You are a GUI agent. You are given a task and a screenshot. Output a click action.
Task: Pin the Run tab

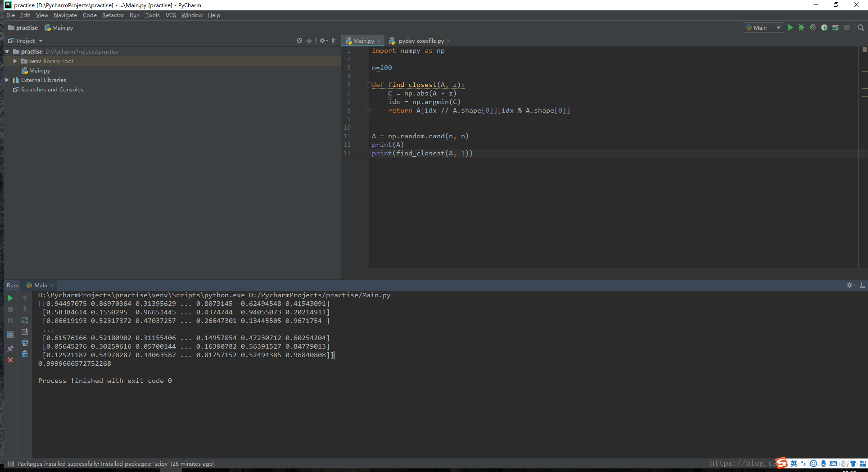[x=10, y=349]
